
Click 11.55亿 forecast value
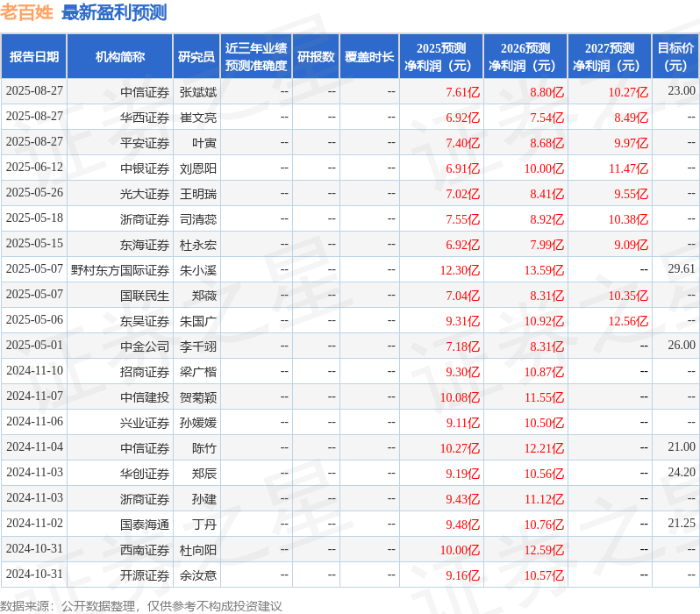click(544, 397)
